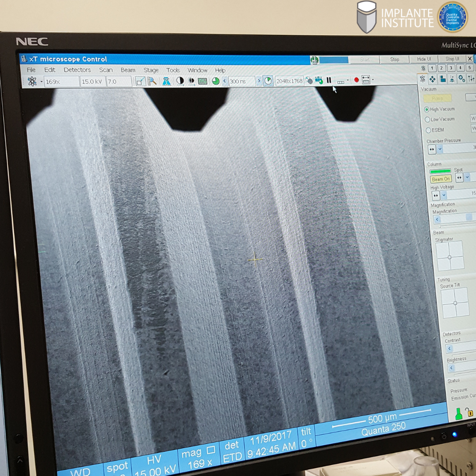Click the red record movie icon
This screenshot has height=476, width=476.
[356, 80]
